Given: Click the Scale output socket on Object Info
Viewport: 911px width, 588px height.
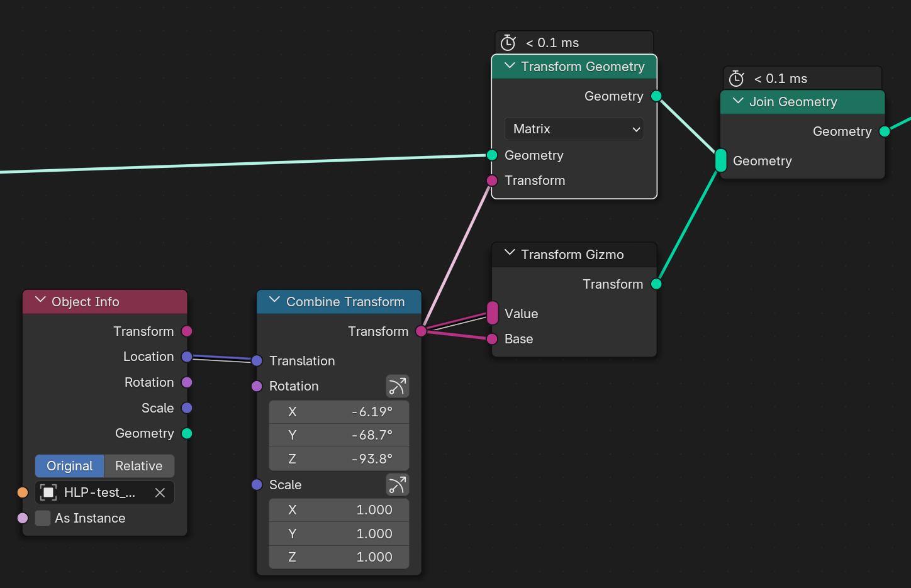Looking at the screenshot, I should coord(187,408).
